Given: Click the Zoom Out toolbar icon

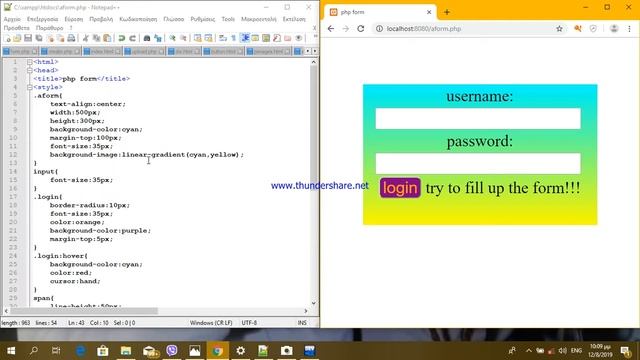Looking at the screenshot, I should (x=183, y=38).
